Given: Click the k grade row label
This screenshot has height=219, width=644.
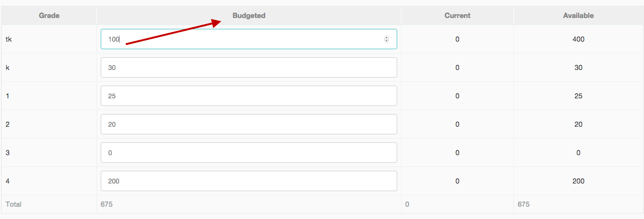Looking at the screenshot, I should pos(7,68).
